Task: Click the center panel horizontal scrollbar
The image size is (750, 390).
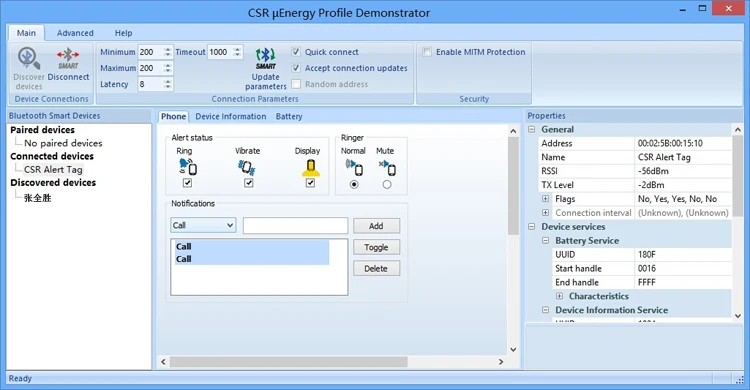Action: click(288, 362)
